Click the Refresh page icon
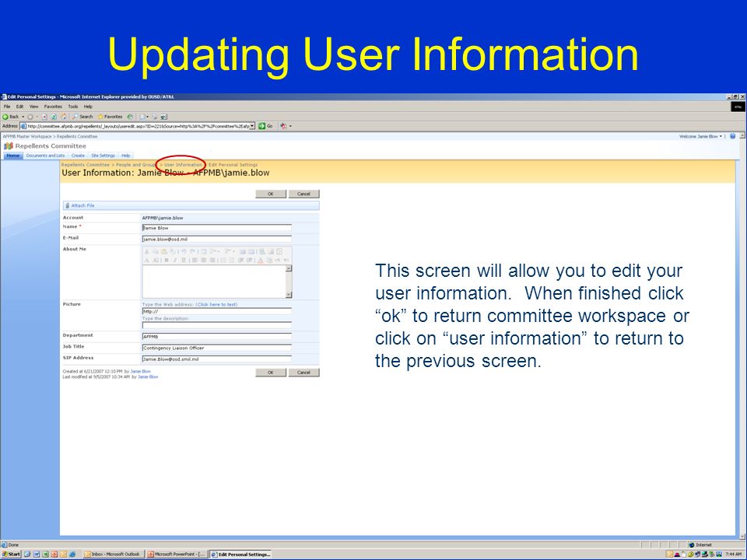Viewport: 747px width, 560px height. [54, 117]
